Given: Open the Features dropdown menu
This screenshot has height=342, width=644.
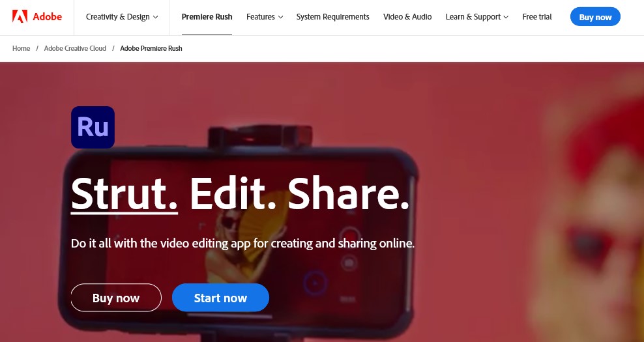Looking at the screenshot, I should tap(265, 17).
